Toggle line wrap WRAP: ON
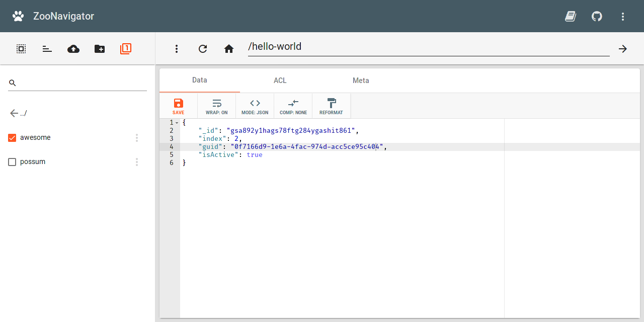 (x=217, y=106)
